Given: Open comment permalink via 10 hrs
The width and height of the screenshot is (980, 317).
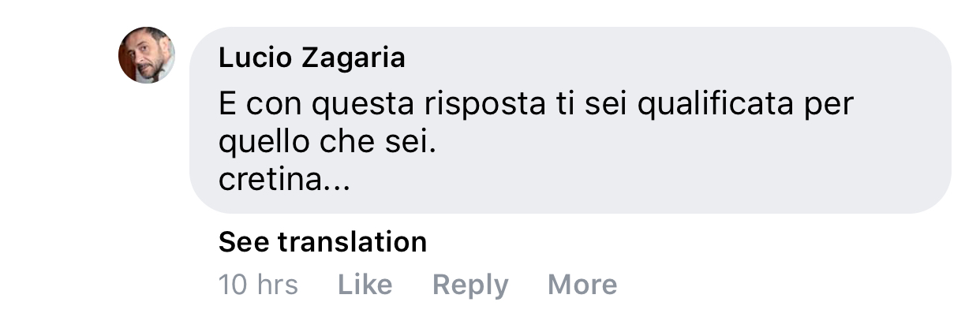Looking at the screenshot, I should pos(258,285).
